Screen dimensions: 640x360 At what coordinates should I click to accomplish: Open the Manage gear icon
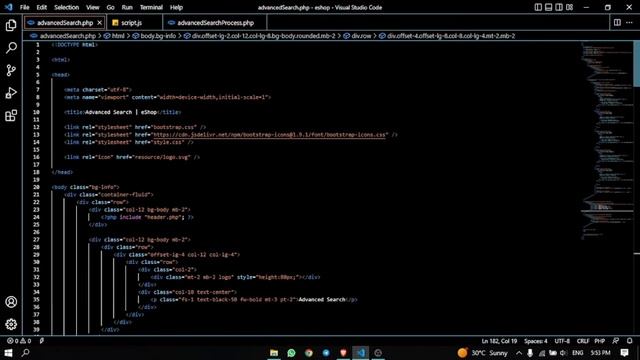11,324
